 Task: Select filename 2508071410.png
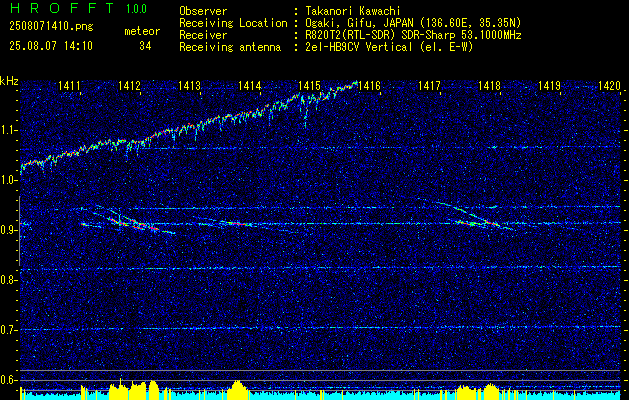[51, 27]
